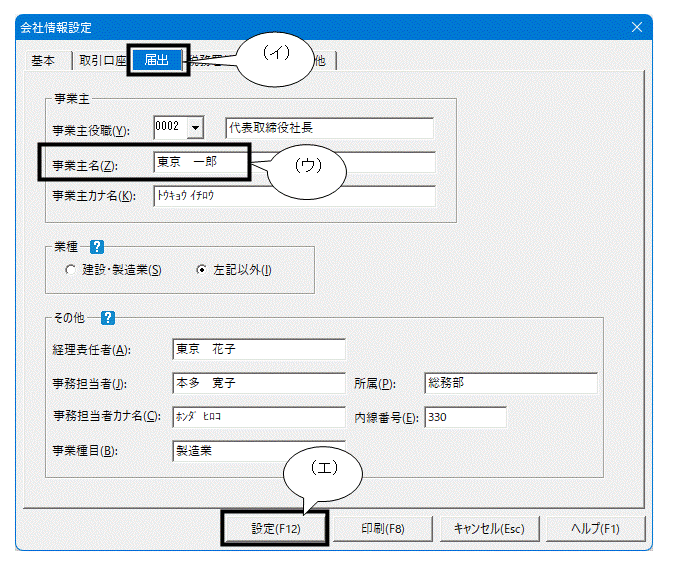673x582 pixels.
Task: Open the 事業主役職 code dropdown arrow
Action: [196, 127]
